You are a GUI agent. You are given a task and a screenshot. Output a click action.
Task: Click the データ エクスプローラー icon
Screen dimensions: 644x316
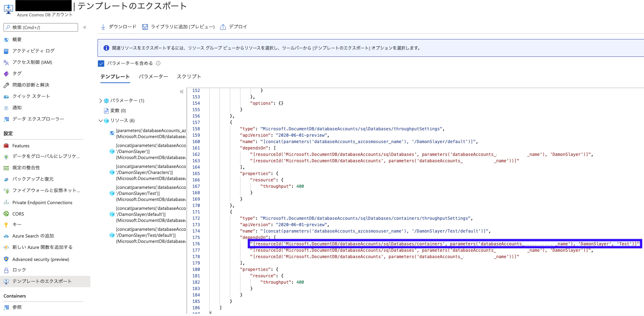[x=6, y=119]
